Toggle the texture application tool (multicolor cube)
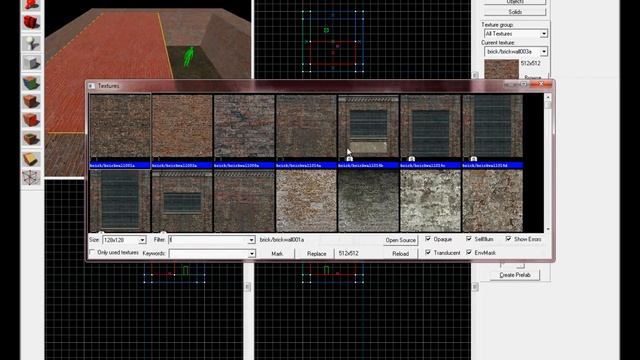 tap(31, 82)
